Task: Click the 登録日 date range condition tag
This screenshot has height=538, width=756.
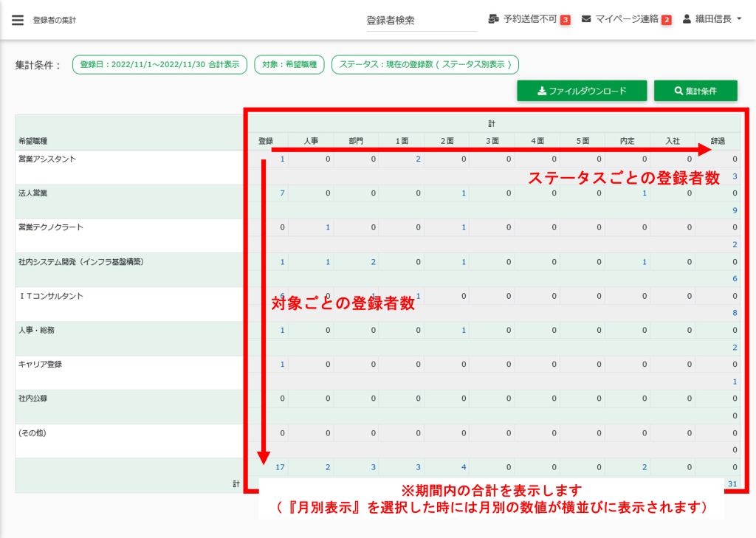Action: coord(159,65)
